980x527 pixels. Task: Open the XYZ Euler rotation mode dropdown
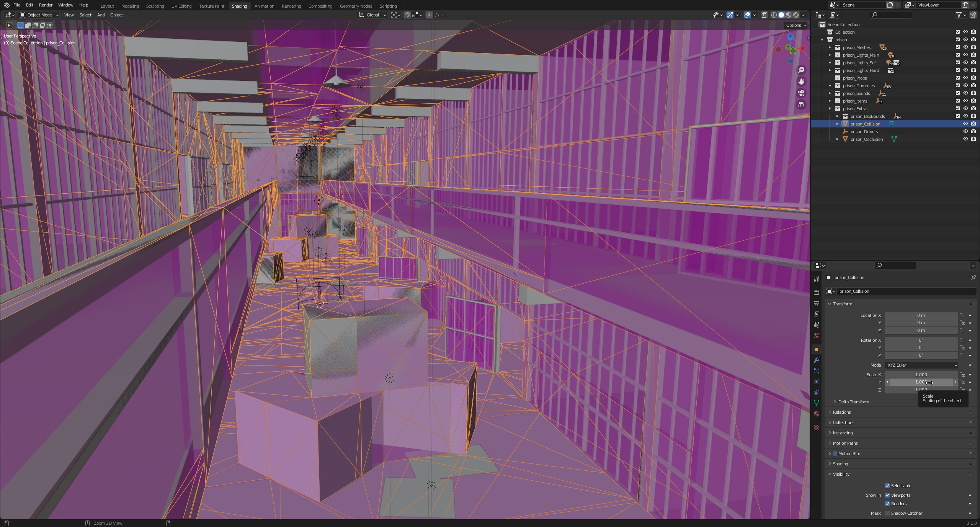pos(921,365)
